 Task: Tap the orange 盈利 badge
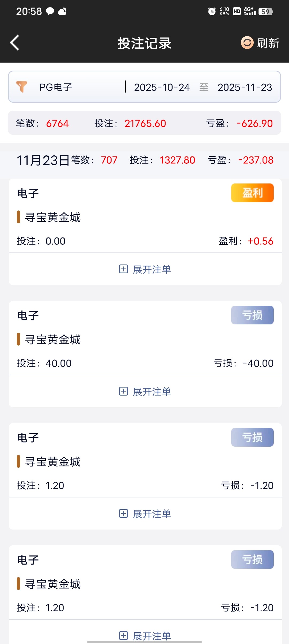(252, 193)
